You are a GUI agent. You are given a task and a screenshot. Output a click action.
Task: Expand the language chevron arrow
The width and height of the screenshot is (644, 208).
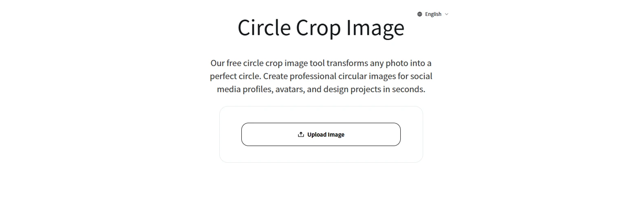[x=447, y=14]
